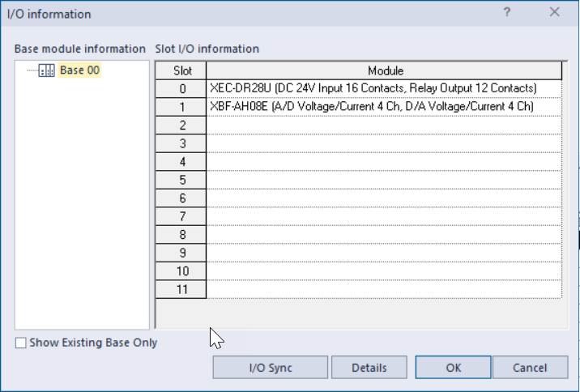Click the help question mark icon
This screenshot has width=580, height=392.
pos(507,12)
